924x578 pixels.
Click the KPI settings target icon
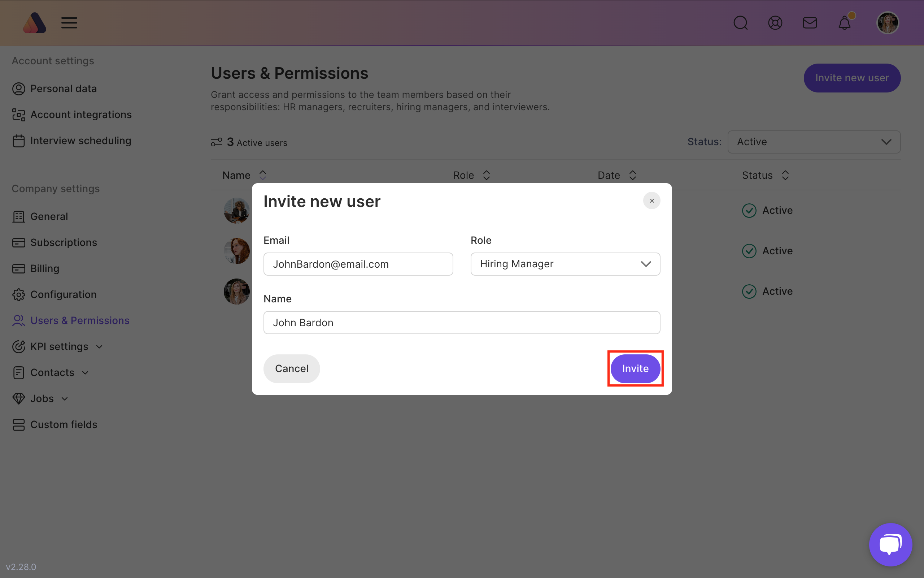(18, 346)
